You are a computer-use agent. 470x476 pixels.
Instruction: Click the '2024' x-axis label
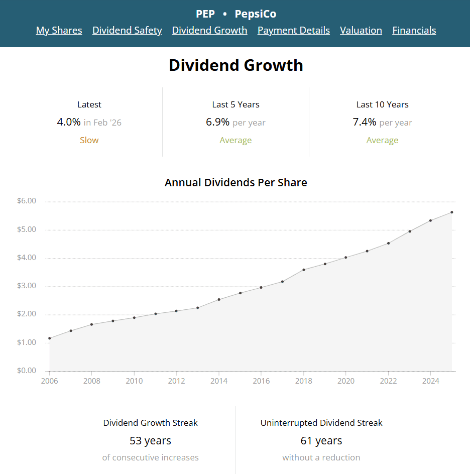[430, 381]
